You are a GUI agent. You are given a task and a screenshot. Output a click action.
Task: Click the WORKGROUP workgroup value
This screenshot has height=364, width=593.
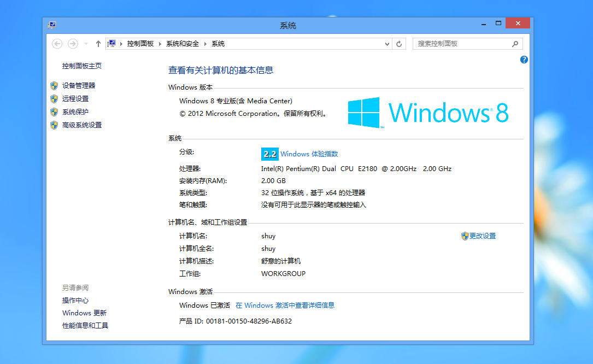pos(283,274)
